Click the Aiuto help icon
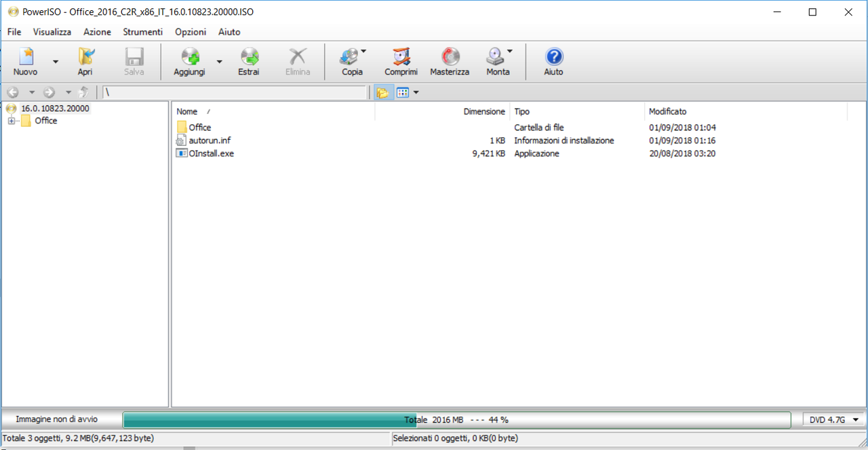 pyautogui.click(x=554, y=57)
